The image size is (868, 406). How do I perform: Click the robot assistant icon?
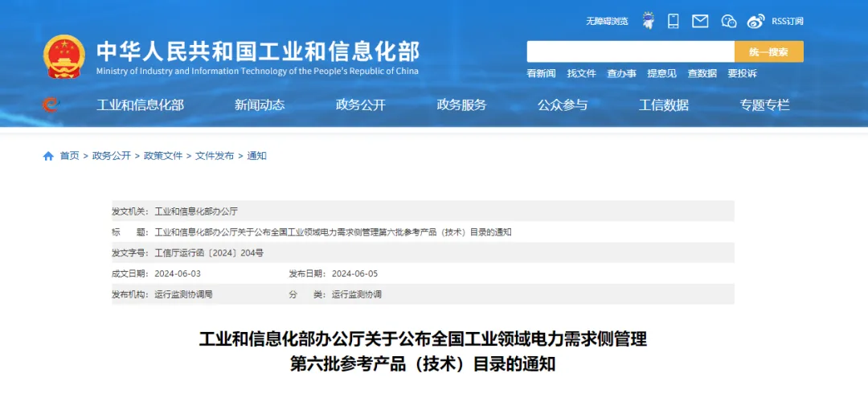pos(648,21)
